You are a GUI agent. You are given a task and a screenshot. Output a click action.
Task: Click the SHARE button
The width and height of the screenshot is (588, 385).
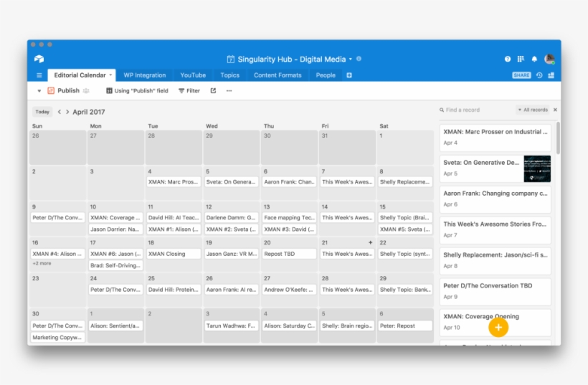tap(521, 75)
